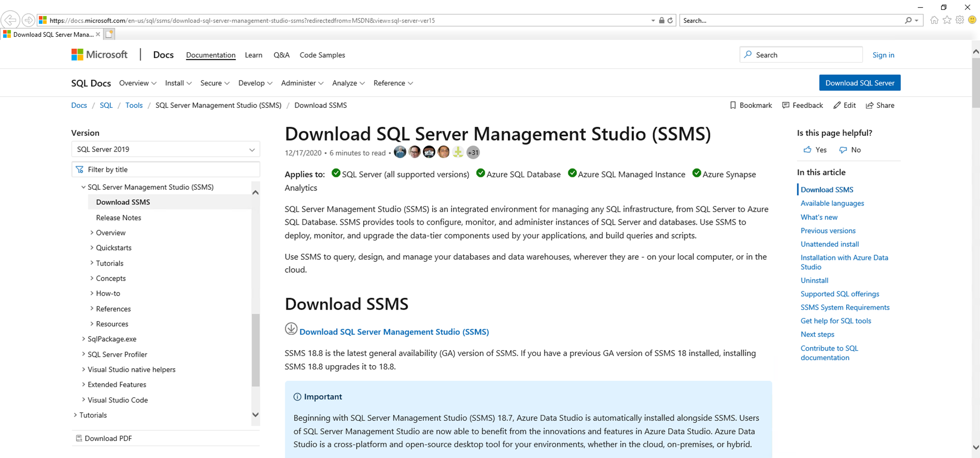The image size is (980, 458).
Task: Open the address bar URL history dropdown arrow
Action: tap(653, 21)
